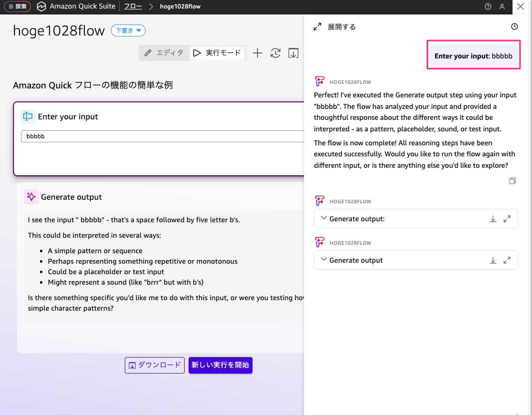
Task: Copy the chat response with the copy icon
Action: (x=512, y=181)
